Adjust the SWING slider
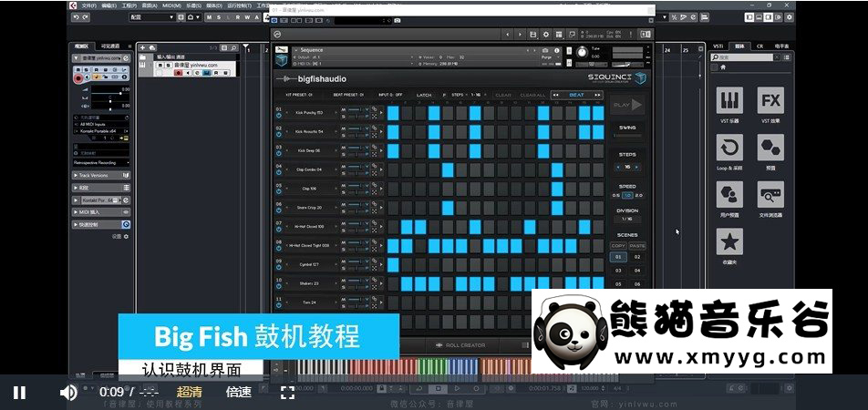868x410 pixels. [627, 136]
